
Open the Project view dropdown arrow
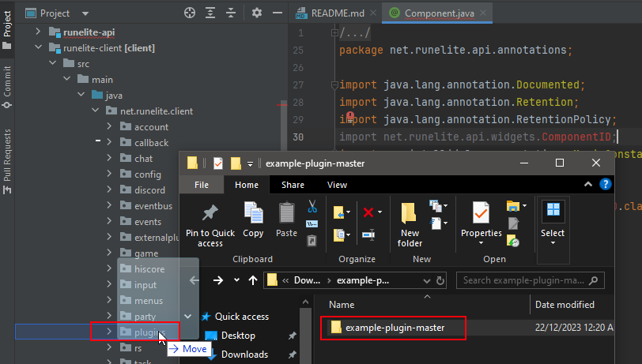(x=85, y=13)
